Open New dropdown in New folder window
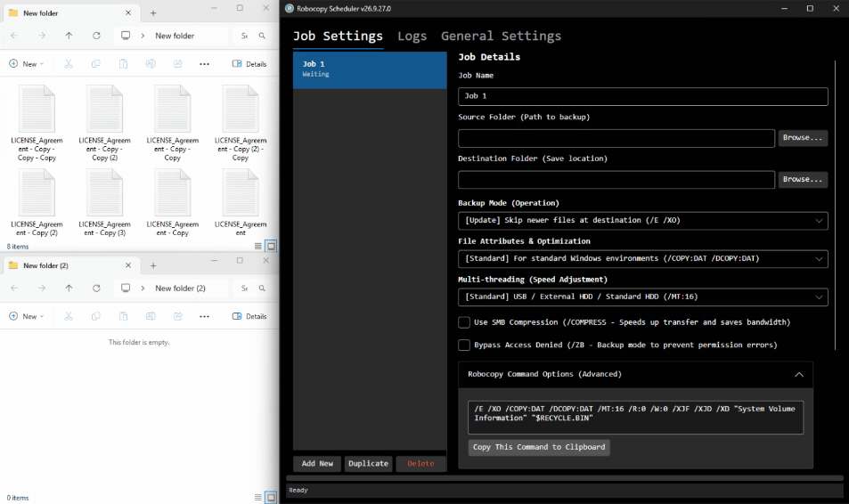This screenshot has height=504, width=849. (27, 64)
